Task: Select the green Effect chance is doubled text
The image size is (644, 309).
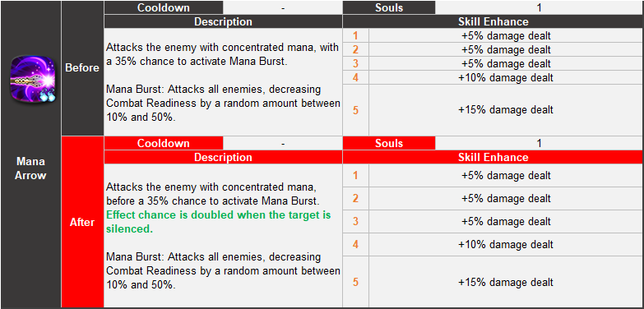Action: 219,222
